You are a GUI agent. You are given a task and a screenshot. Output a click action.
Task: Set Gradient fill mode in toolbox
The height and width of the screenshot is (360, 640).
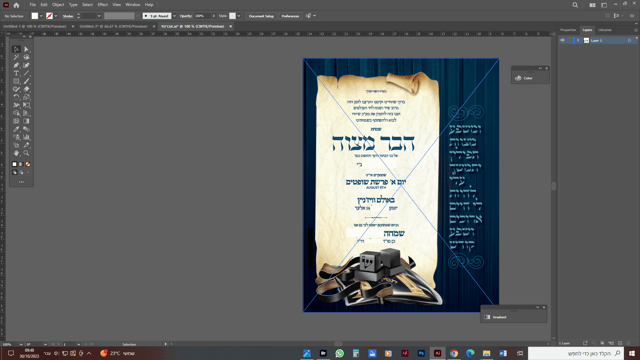(21, 164)
